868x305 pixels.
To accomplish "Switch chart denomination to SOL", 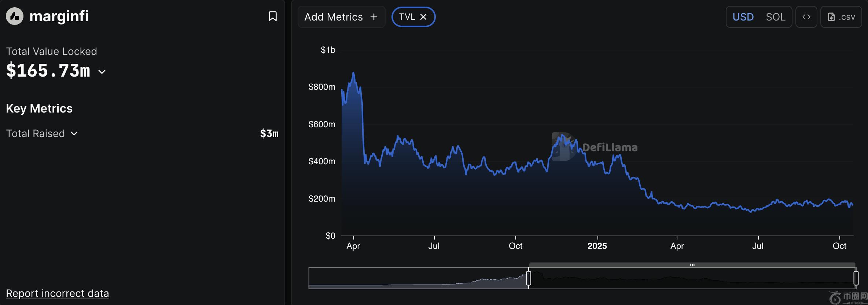I will tap(775, 17).
